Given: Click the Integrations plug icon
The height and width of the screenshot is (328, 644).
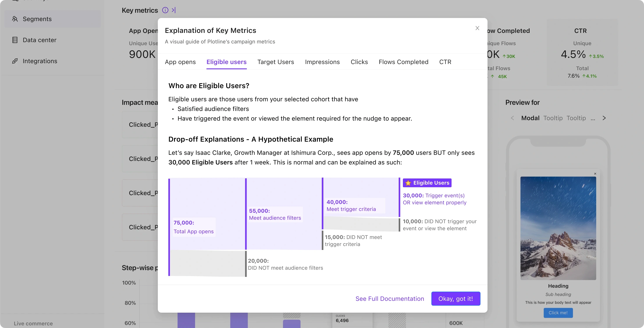Looking at the screenshot, I should 15,61.
